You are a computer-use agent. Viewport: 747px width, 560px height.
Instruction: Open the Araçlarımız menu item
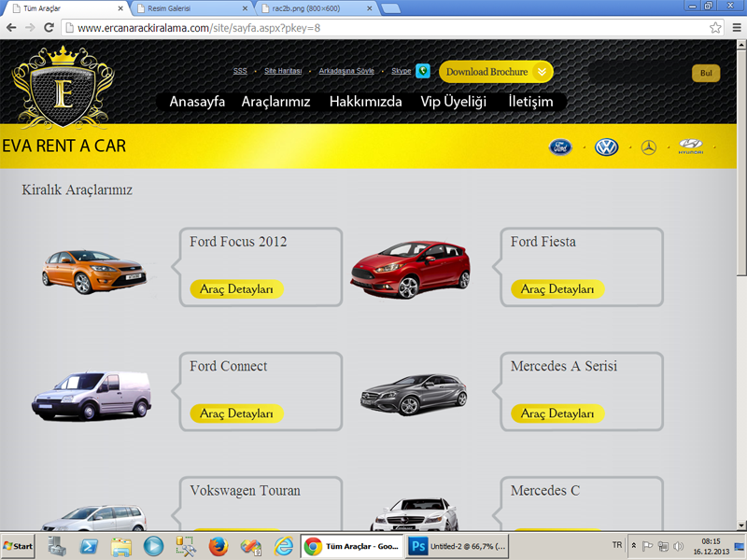[275, 102]
